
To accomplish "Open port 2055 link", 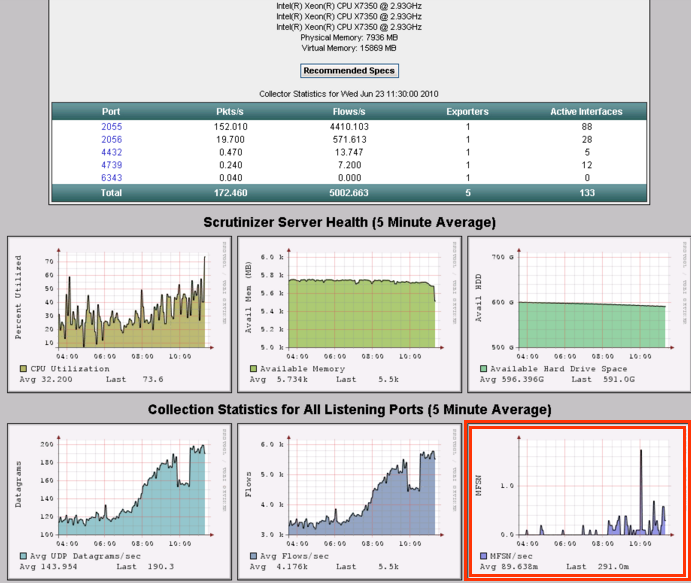I will click(x=111, y=126).
